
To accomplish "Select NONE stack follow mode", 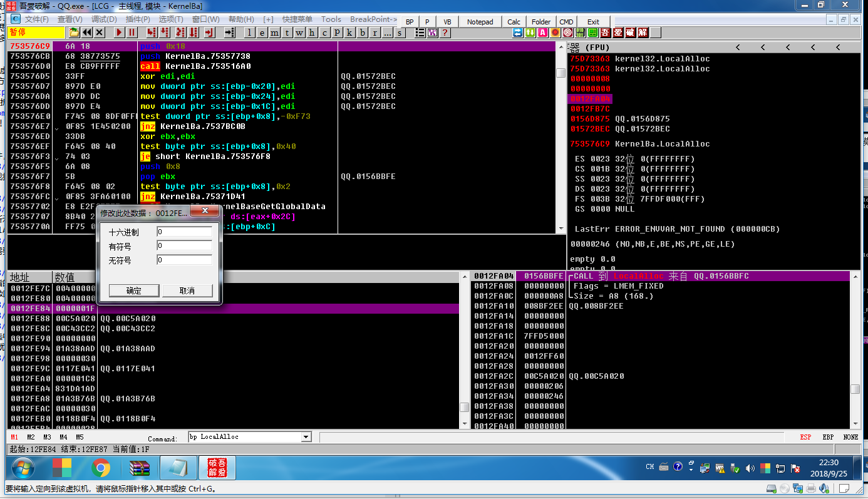I will point(850,437).
